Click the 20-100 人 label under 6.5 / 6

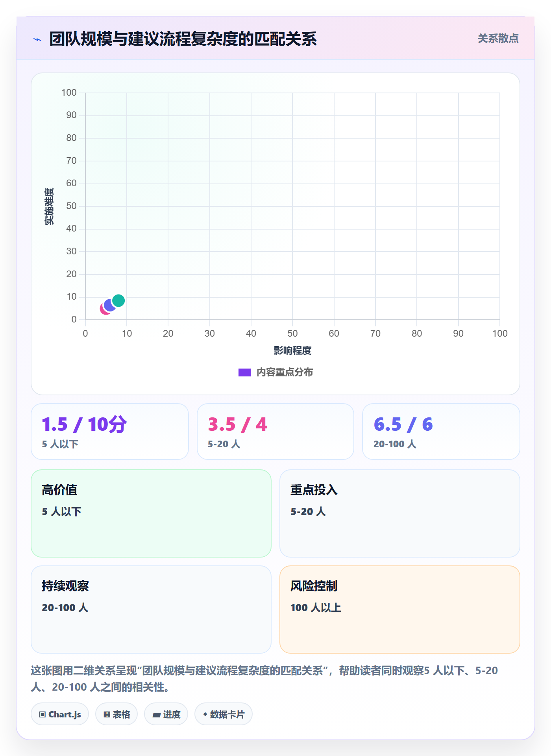395,444
